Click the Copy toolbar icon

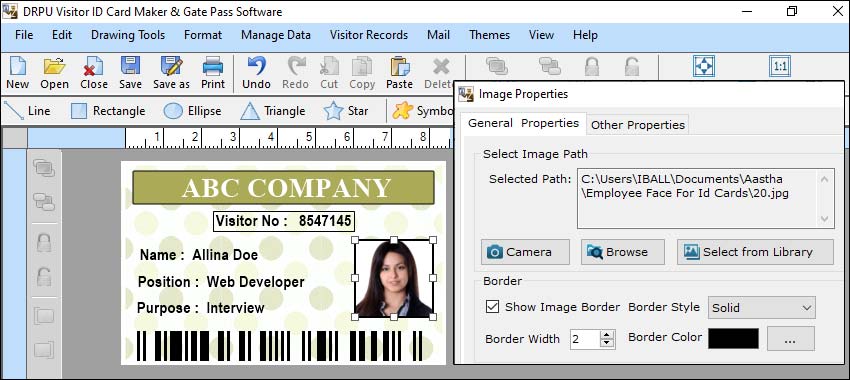coord(362,73)
